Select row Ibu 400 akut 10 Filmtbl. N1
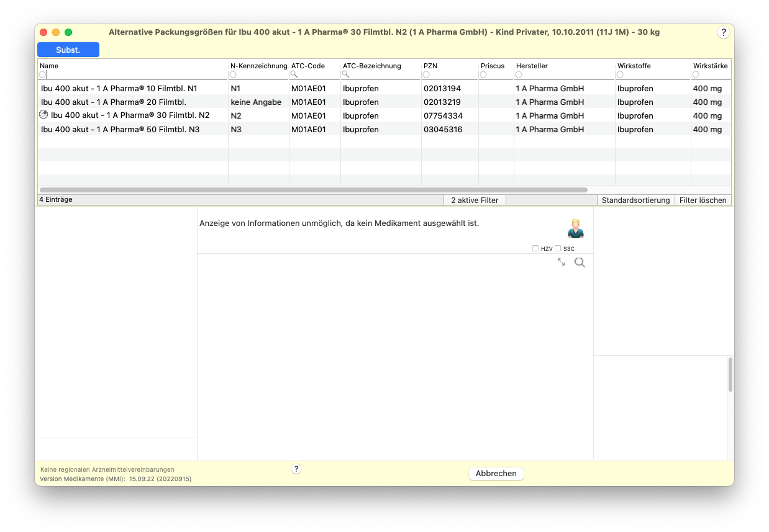The width and height of the screenshot is (769, 532). pyautogui.click(x=384, y=88)
